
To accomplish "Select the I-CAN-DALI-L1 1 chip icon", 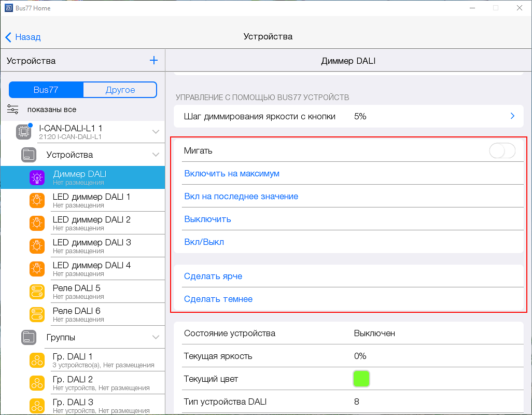I will tap(23, 132).
